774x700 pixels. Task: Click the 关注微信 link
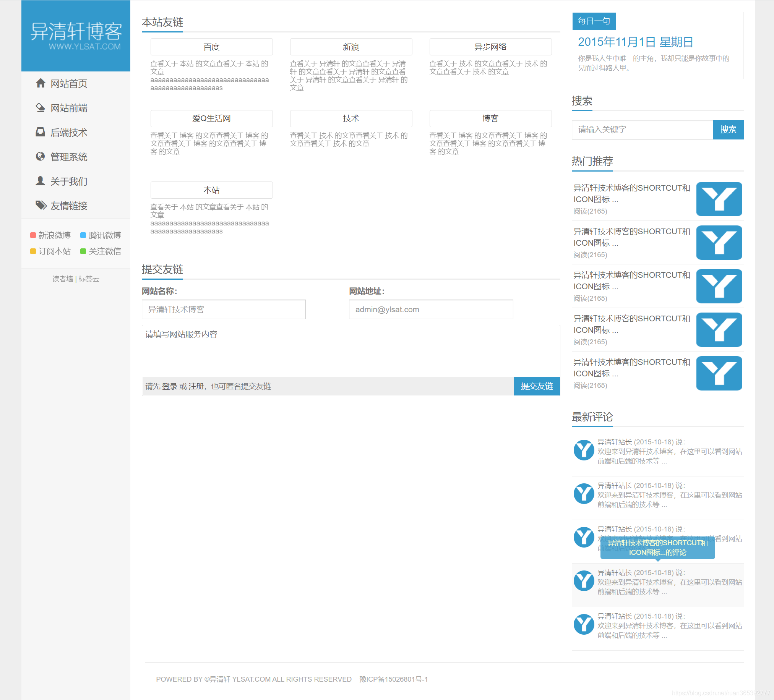click(105, 251)
